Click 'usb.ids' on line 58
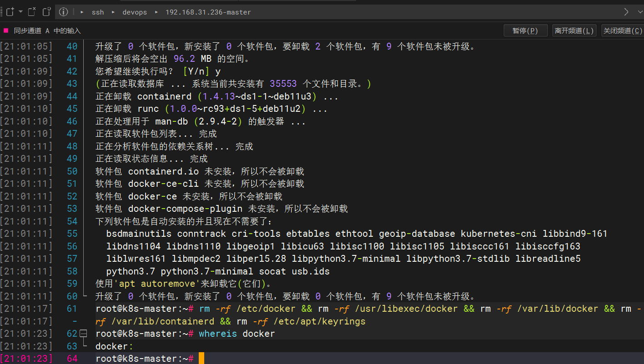Screen dimensions: 644x364 [x=311, y=271]
